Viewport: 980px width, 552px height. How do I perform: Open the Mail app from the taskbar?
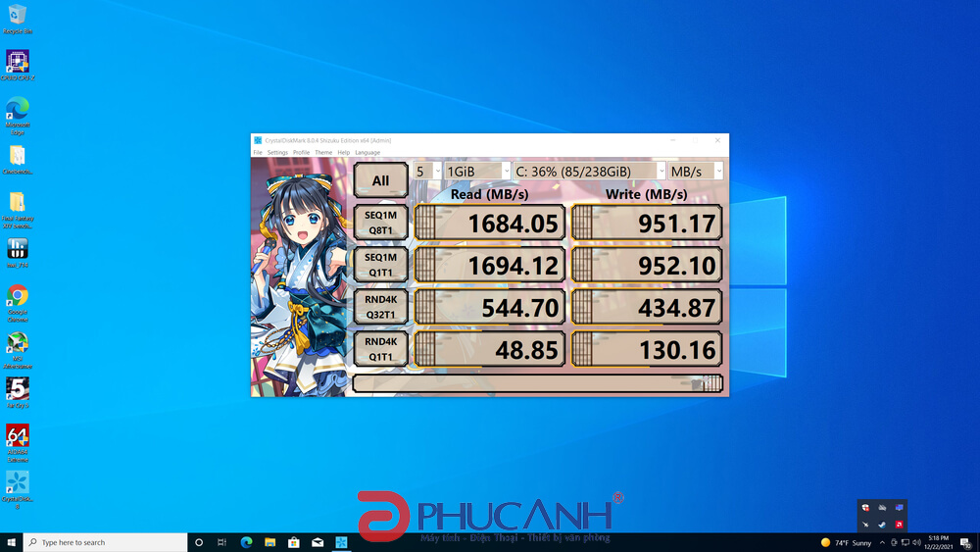coord(318,542)
